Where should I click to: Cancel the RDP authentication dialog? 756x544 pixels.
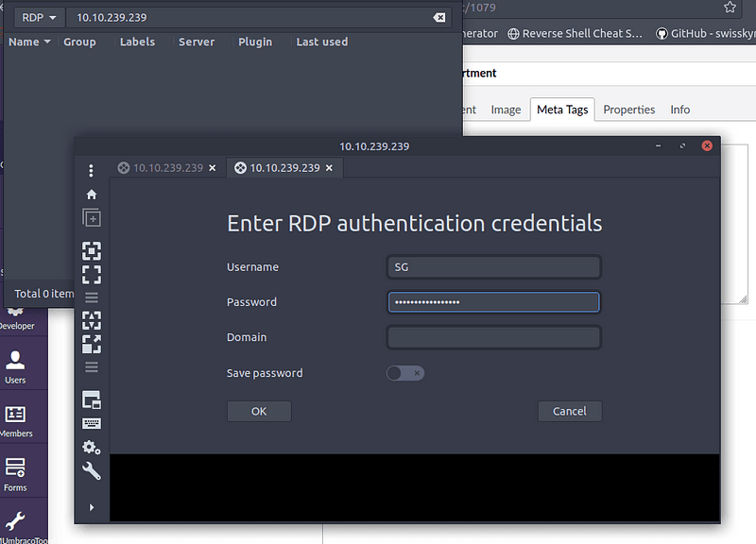570,411
